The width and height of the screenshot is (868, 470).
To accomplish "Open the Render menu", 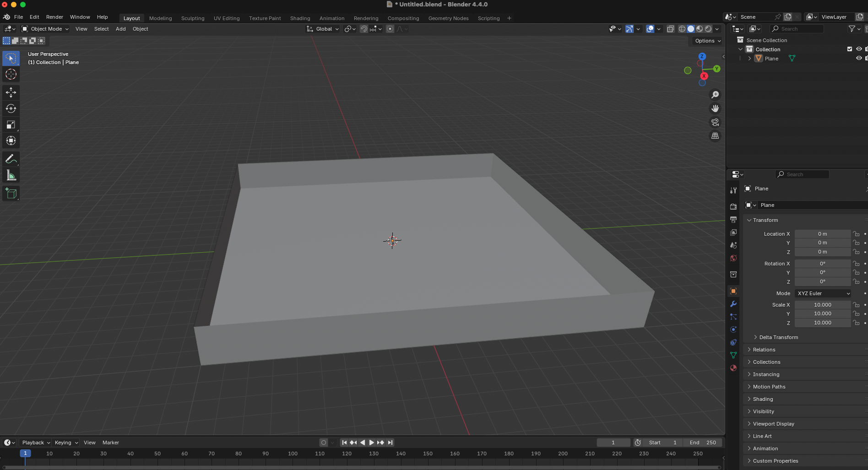I will tap(54, 17).
